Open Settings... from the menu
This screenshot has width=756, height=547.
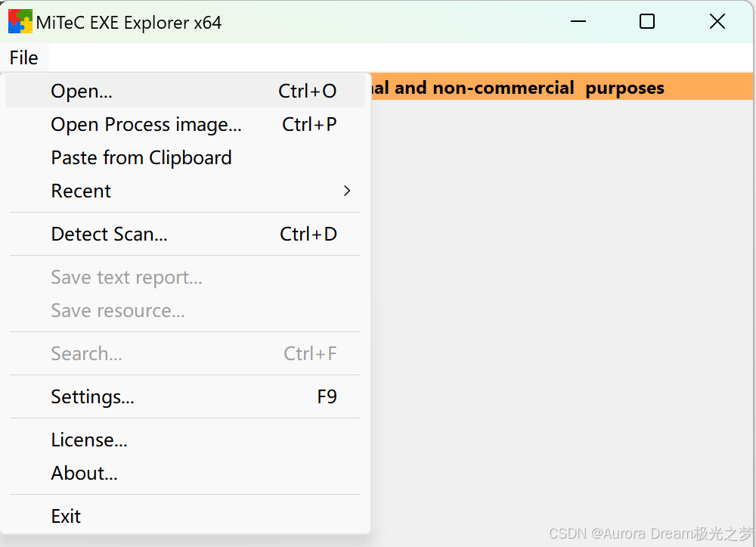point(185,396)
